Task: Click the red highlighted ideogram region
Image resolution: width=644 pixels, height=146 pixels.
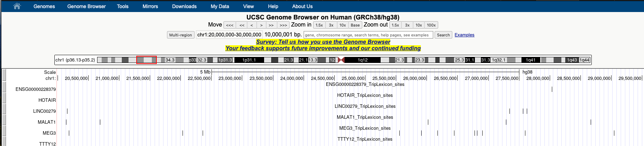Action: pyautogui.click(x=147, y=60)
